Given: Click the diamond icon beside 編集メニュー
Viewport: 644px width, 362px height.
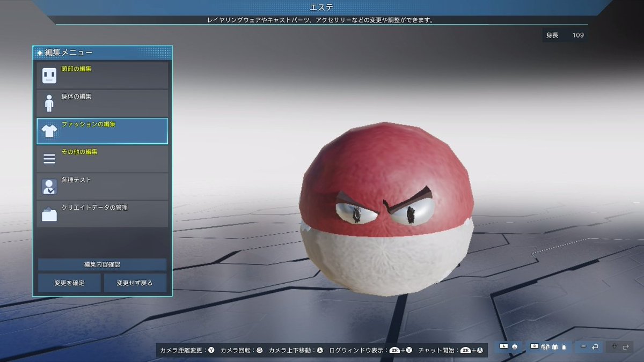Looking at the screenshot, I should (40, 53).
